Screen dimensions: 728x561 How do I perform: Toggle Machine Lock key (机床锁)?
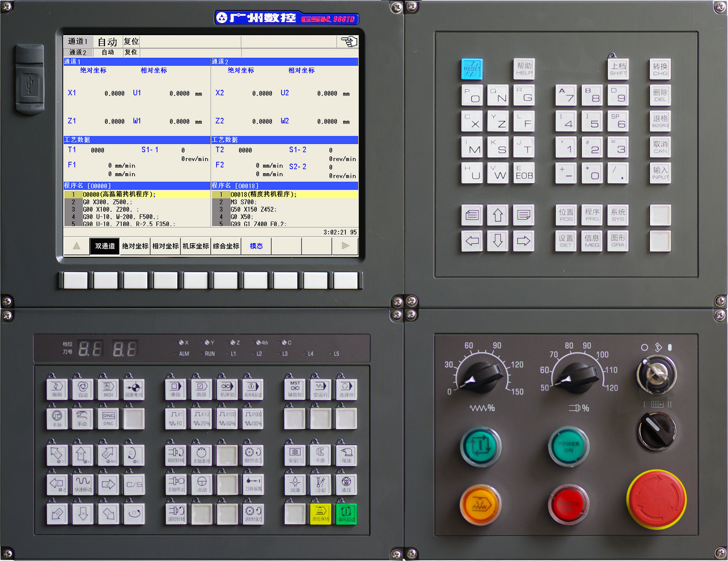click(227, 389)
